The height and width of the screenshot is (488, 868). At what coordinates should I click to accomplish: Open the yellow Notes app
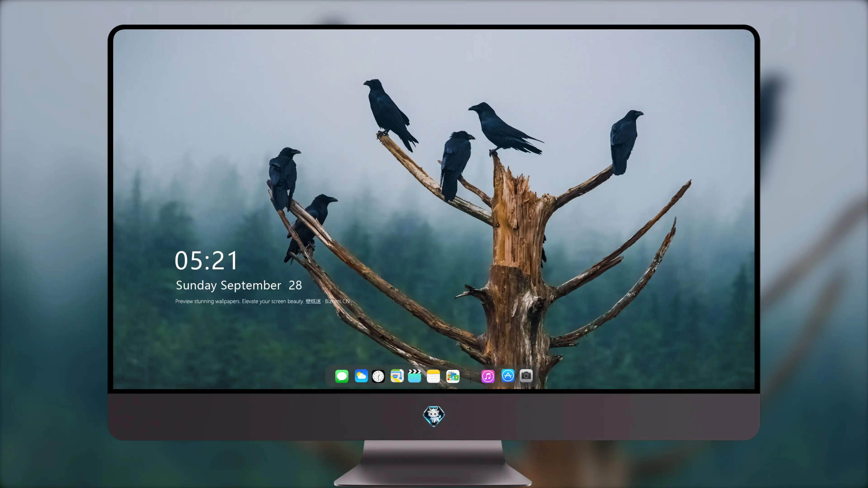tap(433, 376)
